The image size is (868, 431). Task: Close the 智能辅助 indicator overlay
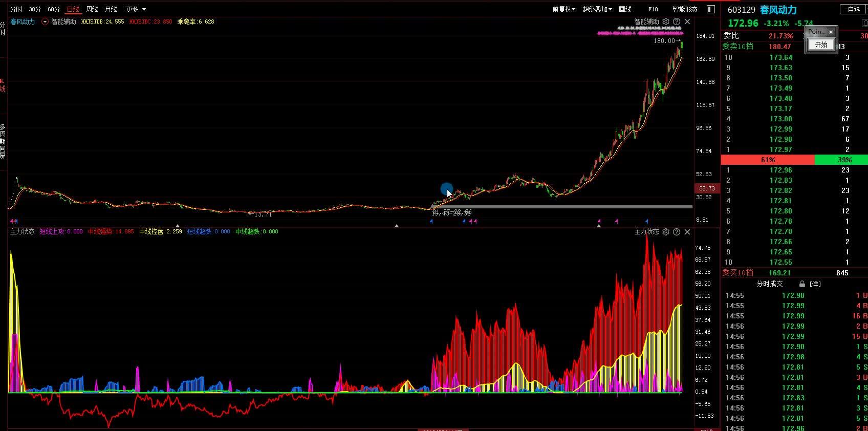pyautogui.click(x=687, y=21)
